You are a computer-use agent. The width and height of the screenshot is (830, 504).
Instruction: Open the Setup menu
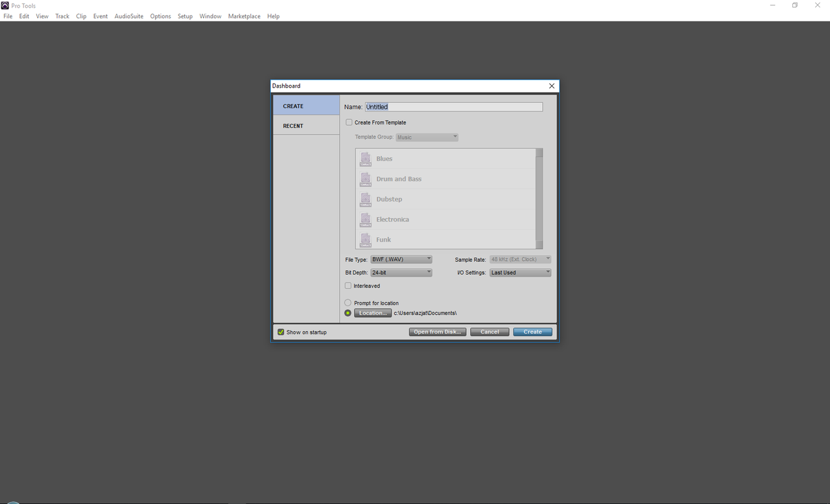[185, 16]
